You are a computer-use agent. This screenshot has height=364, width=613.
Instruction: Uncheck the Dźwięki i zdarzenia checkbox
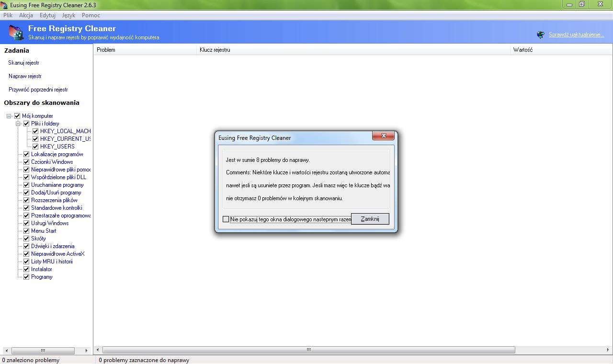26,246
